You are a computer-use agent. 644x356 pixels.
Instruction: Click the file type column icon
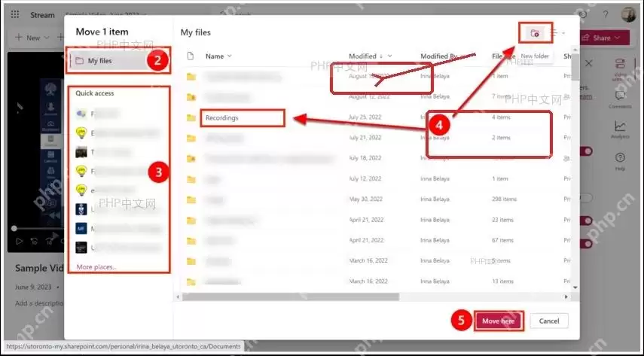190,56
